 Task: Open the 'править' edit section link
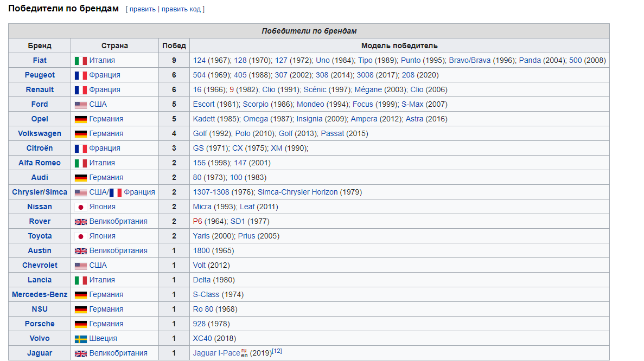pos(143,9)
